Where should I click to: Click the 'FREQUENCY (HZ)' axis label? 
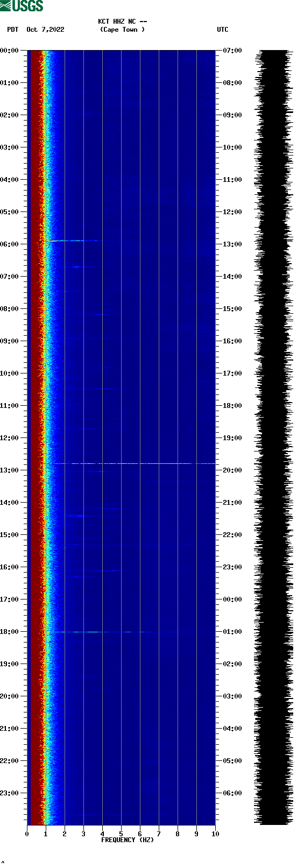128,840
